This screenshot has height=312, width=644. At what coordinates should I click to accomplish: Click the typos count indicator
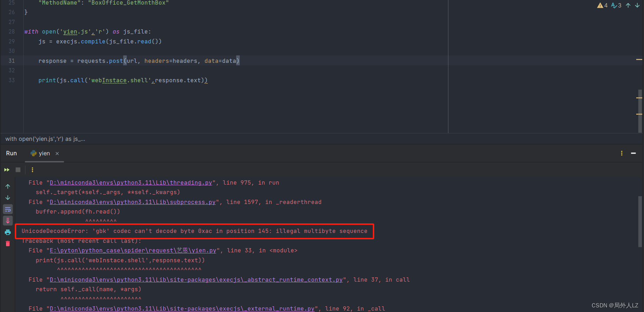click(x=616, y=5)
